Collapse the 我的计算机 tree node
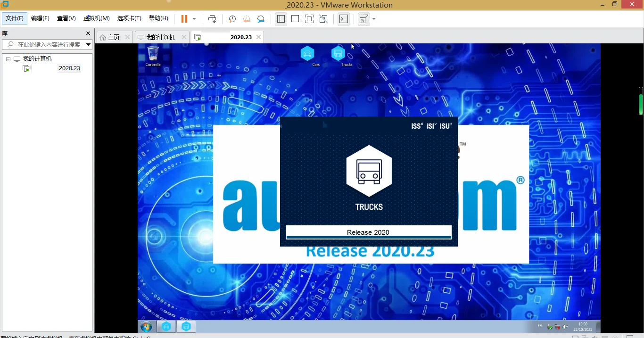Image resolution: width=644 pixels, height=338 pixels. pyautogui.click(x=8, y=59)
